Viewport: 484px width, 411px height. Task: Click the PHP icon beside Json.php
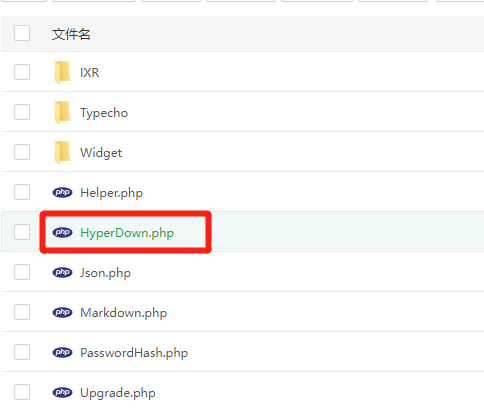pyautogui.click(x=62, y=272)
